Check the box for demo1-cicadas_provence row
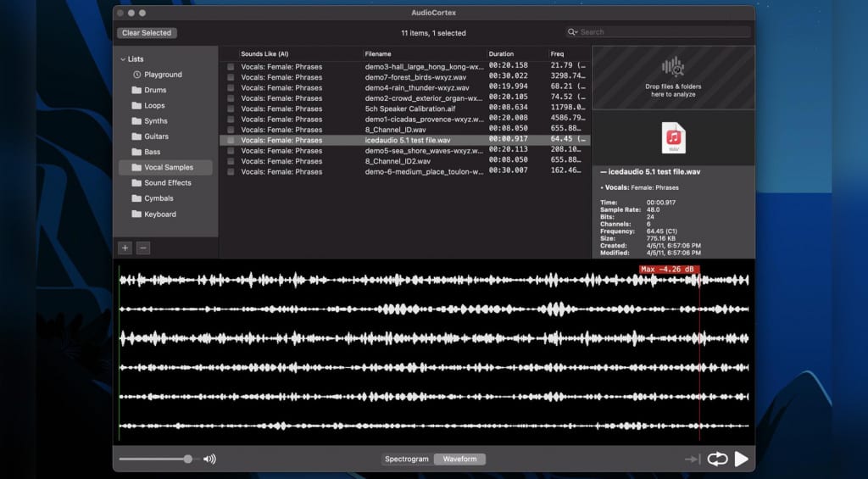The width and height of the screenshot is (868, 479). point(231,119)
